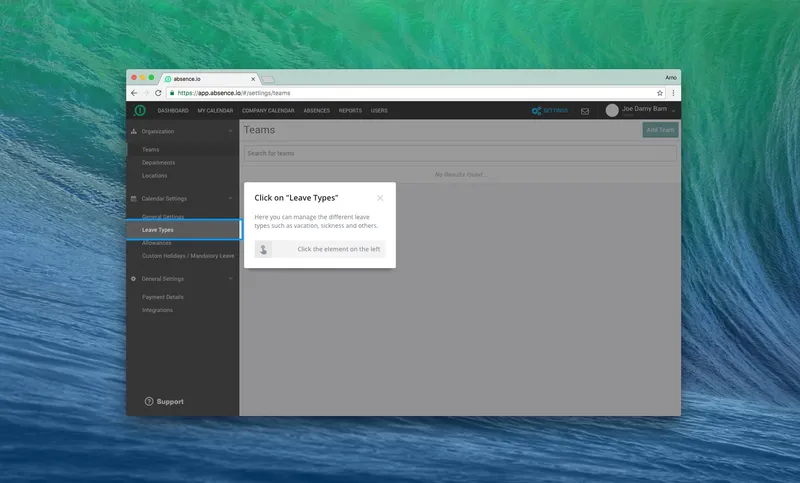Viewport: 800px width, 483px height.
Task: Collapse the General Settings section chevron
Action: click(231, 279)
